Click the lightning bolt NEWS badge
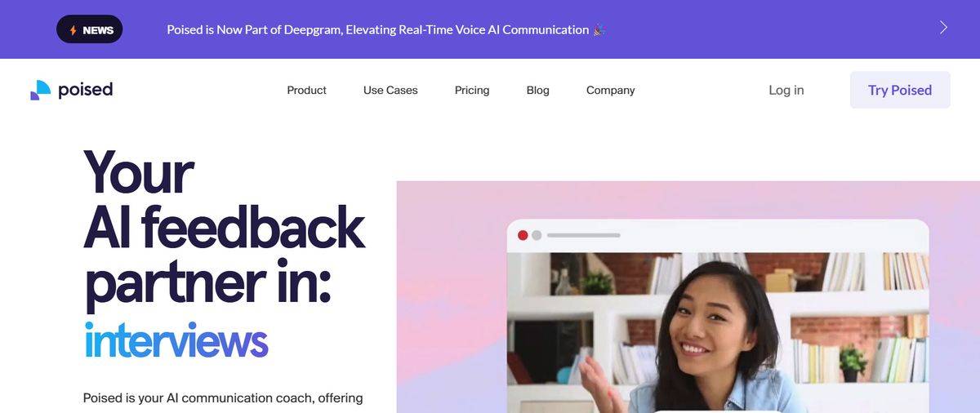The width and height of the screenshot is (980, 413). tap(90, 29)
